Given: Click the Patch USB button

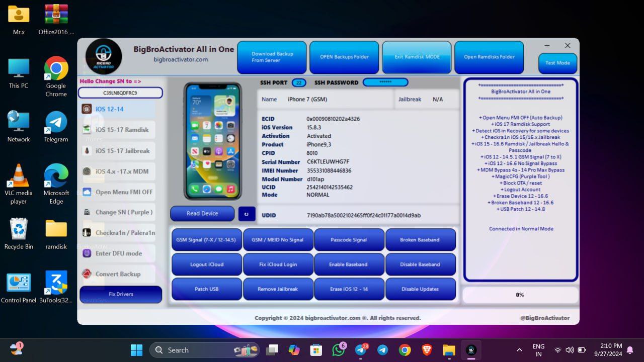Looking at the screenshot, I should tap(206, 289).
